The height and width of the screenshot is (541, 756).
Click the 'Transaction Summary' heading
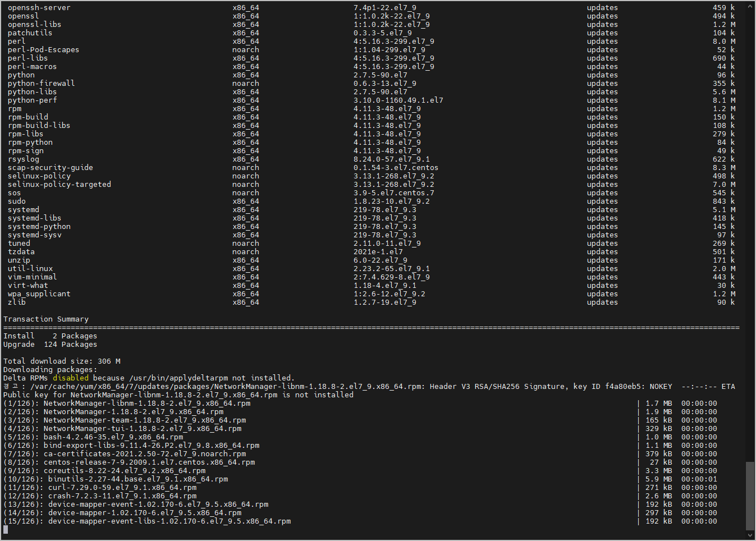point(46,319)
